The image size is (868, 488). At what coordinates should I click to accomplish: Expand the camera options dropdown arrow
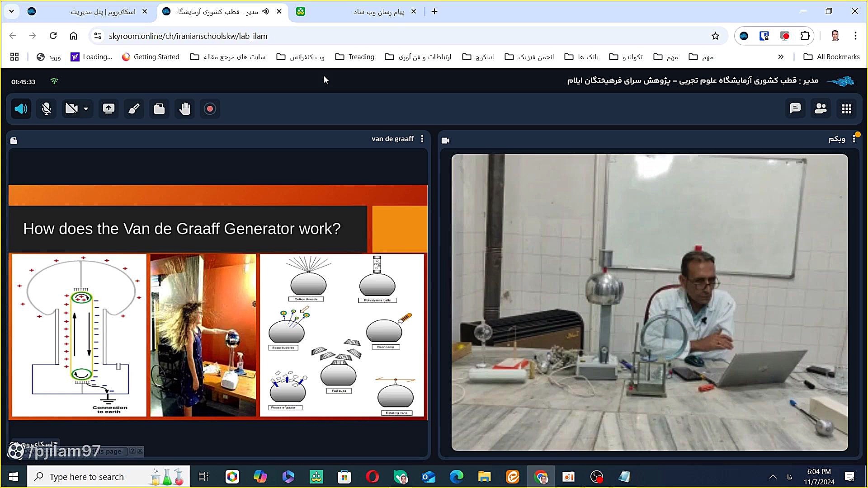(x=85, y=109)
